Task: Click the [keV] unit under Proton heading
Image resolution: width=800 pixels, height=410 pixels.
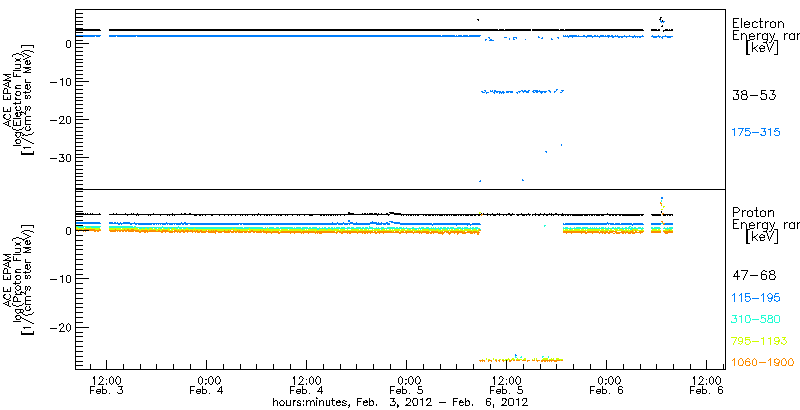Action: [760, 237]
